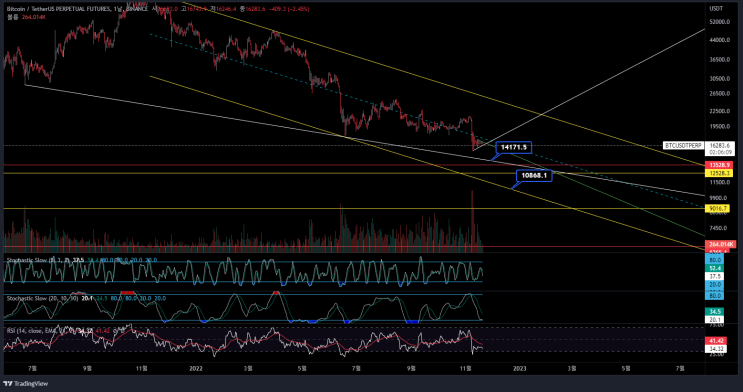
Task: Click the 52000.0 price axis label
Action: [719, 22]
